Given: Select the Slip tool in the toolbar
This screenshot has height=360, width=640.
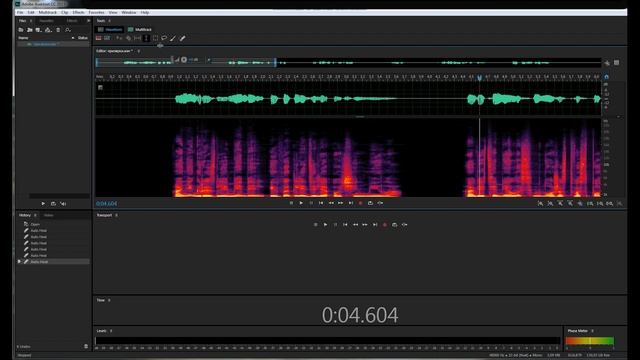Looking at the screenshot, I should pyautogui.click(x=138, y=38).
